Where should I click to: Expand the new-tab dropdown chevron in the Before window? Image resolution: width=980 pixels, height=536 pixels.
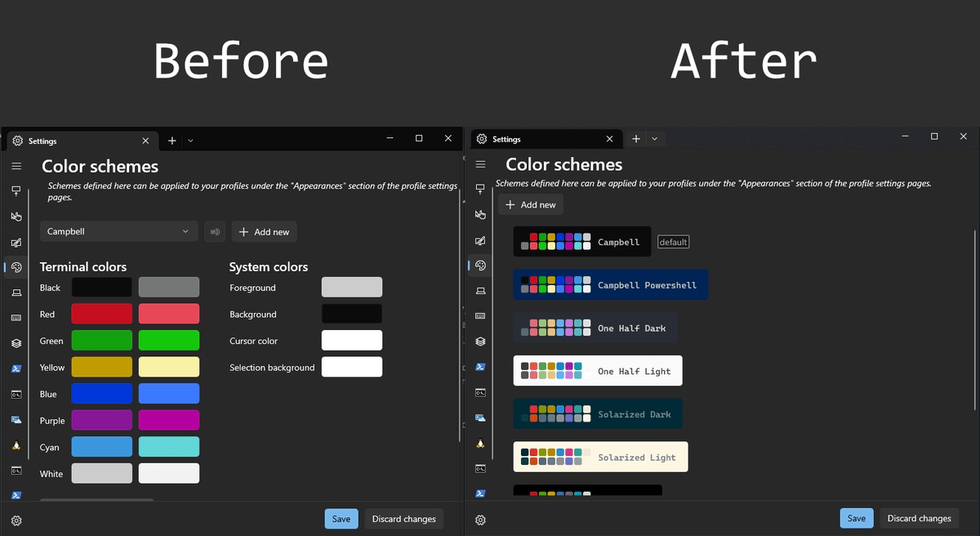pyautogui.click(x=190, y=141)
